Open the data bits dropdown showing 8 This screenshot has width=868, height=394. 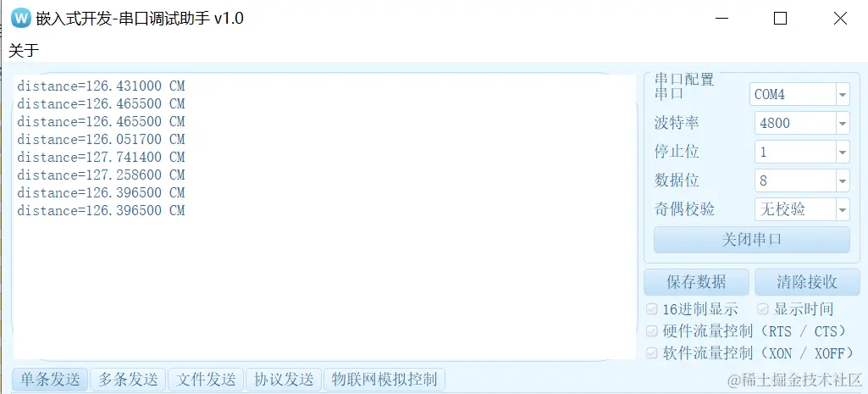[802, 180]
